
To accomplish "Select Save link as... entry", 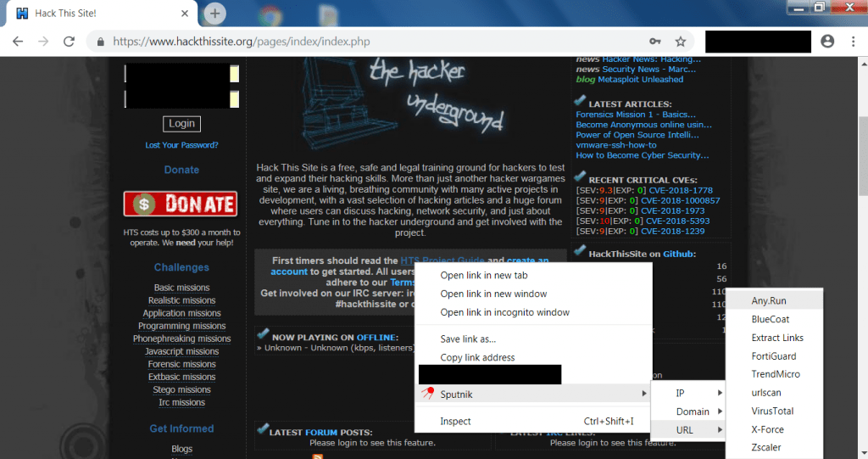I will point(468,339).
